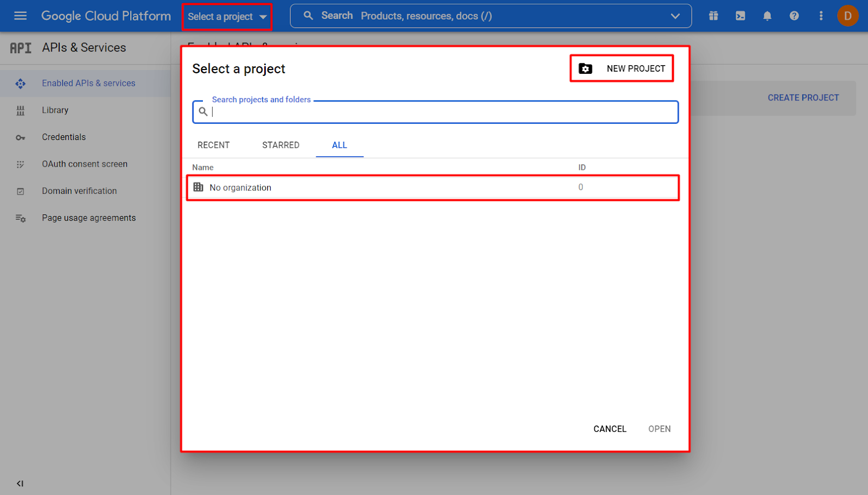
Task: Click the Select a project dialog title
Action: tap(239, 69)
